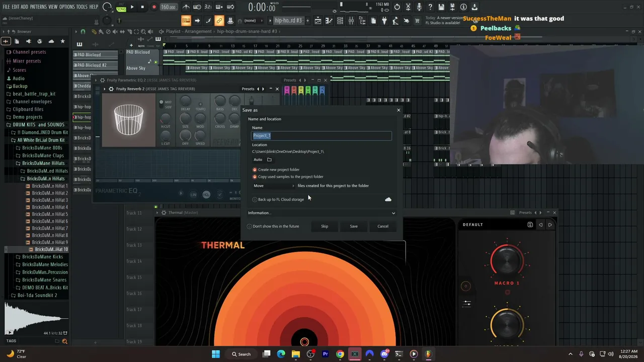Open the OPTIONS menu
The width and height of the screenshot is (644, 362).
pyautogui.click(x=67, y=7)
